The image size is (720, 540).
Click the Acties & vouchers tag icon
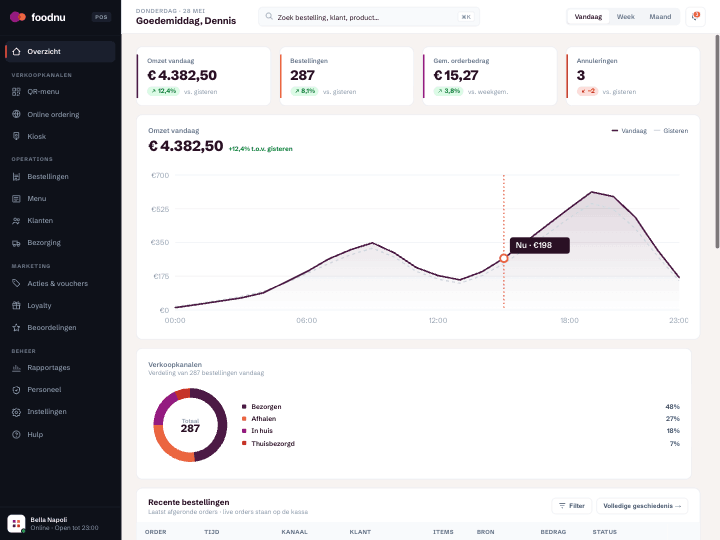pyautogui.click(x=16, y=283)
